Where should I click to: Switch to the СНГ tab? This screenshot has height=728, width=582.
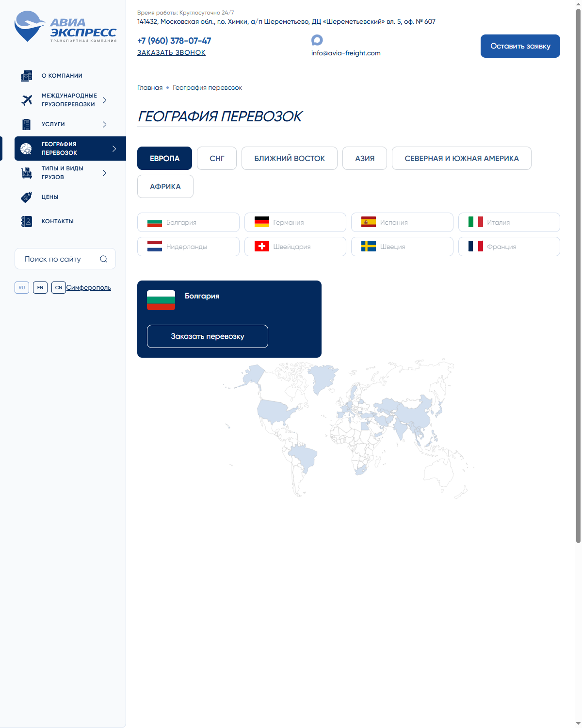pos(217,158)
